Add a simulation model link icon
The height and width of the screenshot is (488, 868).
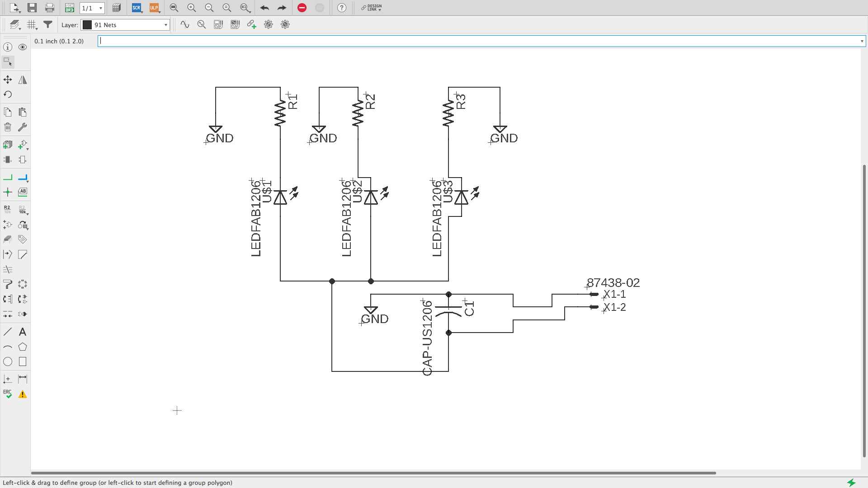(x=252, y=24)
